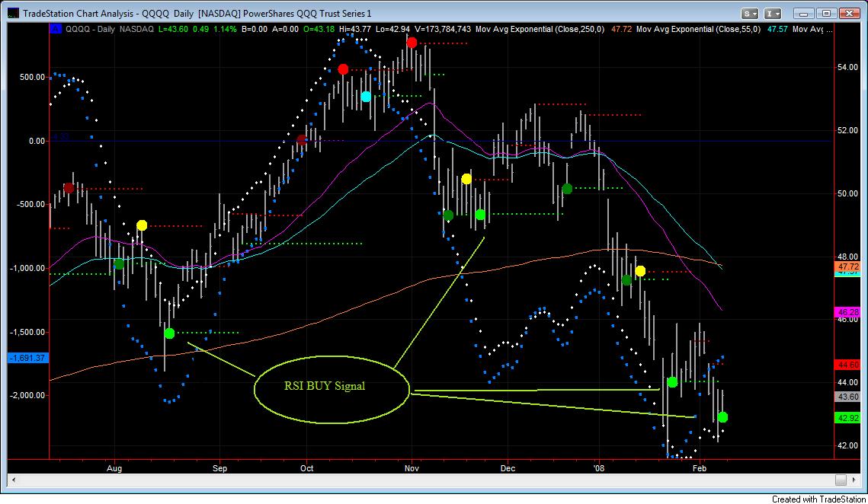
Task: Click the 54.00 price axis label
Action: [848, 68]
